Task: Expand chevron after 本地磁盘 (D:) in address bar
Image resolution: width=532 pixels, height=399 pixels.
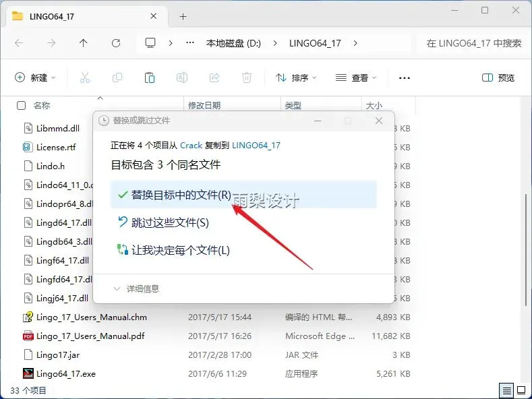Action: coord(275,43)
